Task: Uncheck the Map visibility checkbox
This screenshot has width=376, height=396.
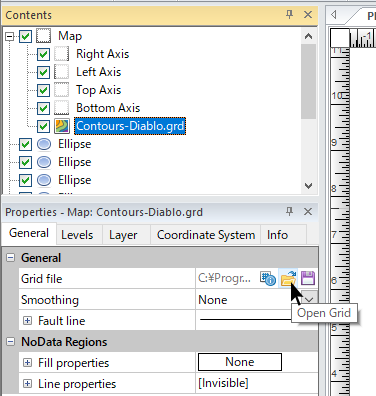Action: tap(26, 36)
